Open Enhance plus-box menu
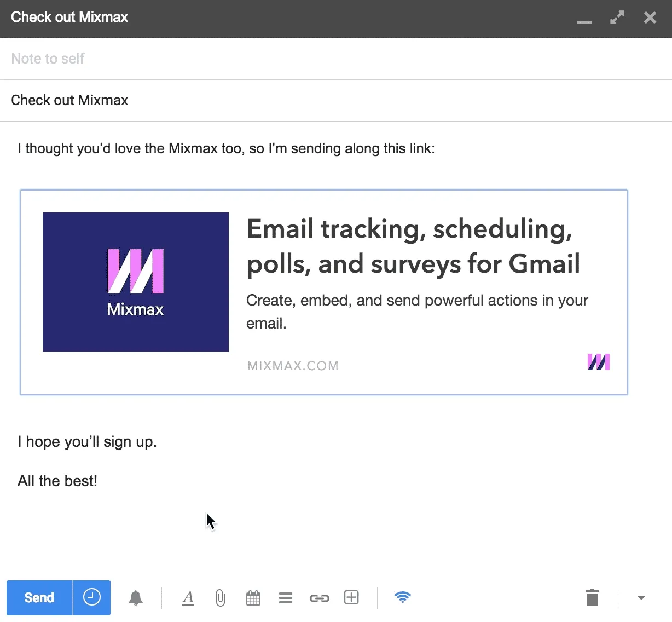 [351, 597]
